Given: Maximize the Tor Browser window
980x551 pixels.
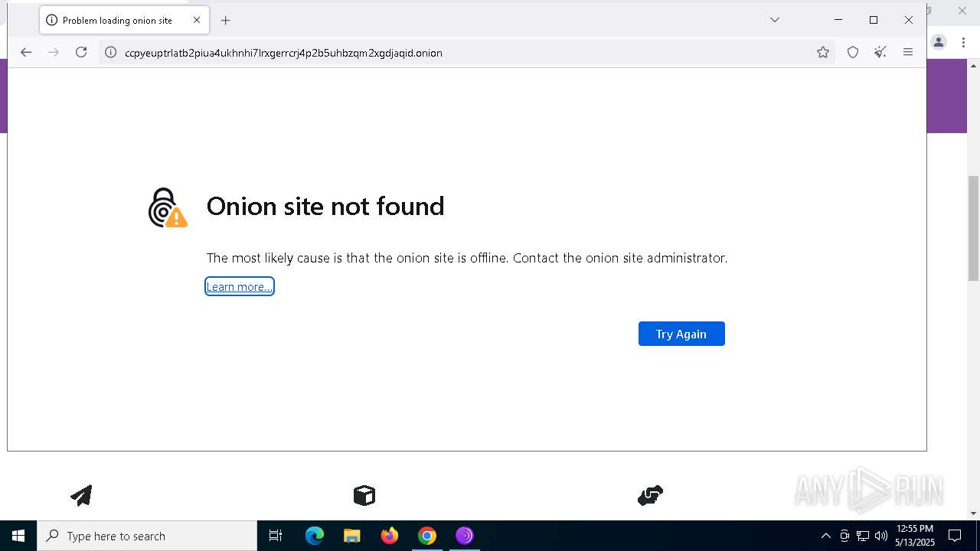Looking at the screenshot, I should point(874,20).
